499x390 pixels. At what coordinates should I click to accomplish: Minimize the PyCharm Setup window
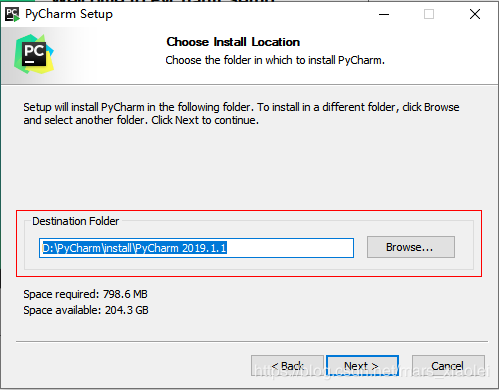coord(384,14)
